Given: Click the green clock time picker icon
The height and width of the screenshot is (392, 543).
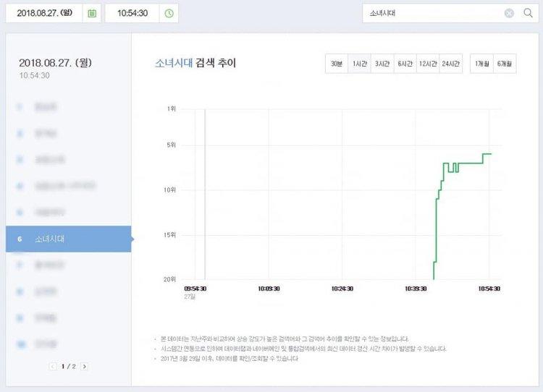Looking at the screenshot, I should pyautogui.click(x=169, y=13).
